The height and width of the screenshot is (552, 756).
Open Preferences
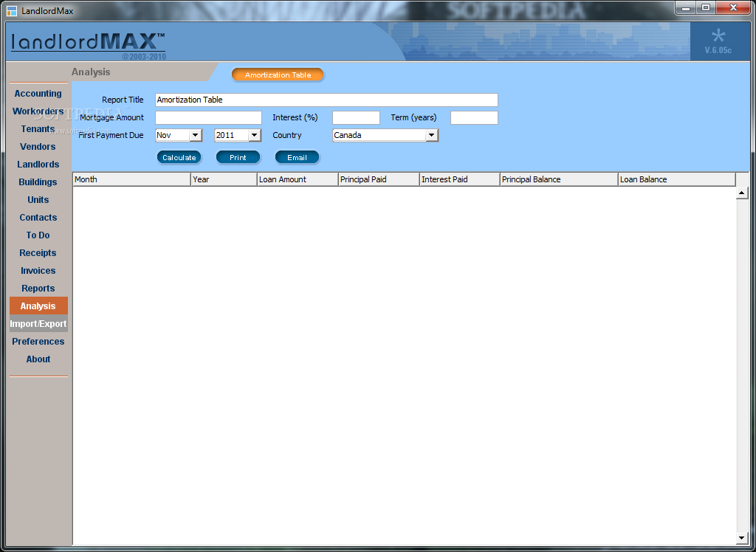tap(38, 342)
